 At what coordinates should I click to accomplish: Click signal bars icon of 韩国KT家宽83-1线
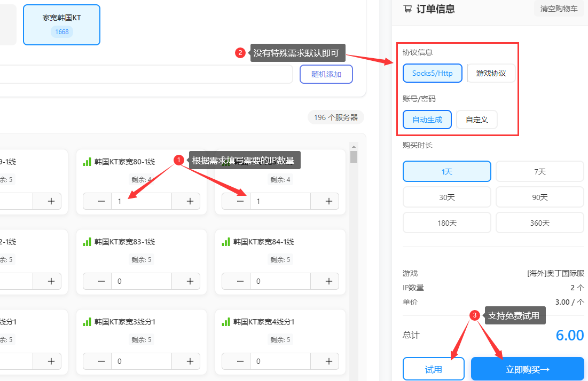point(87,242)
